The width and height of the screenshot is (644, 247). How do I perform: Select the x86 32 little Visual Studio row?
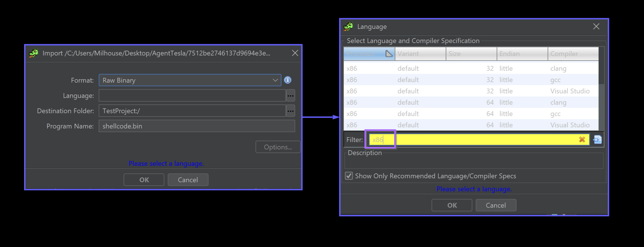pos(471,91)
